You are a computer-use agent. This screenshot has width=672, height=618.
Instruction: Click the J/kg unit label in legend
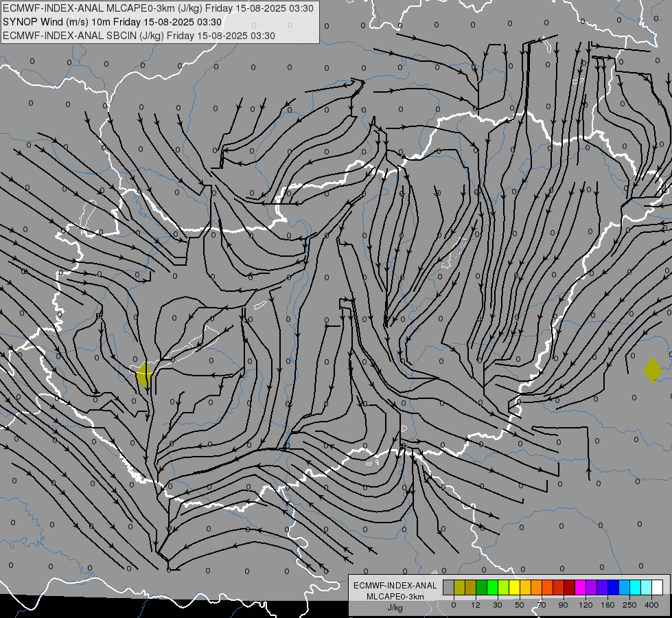(x=395, y=608)
